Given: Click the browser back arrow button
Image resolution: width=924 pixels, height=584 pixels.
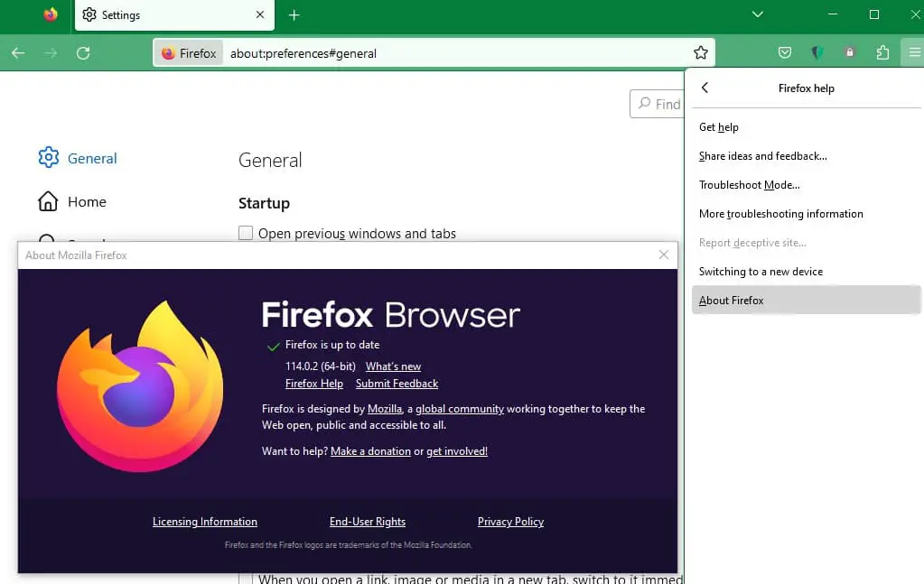Looking at the screenshot, I should [18, 53].
